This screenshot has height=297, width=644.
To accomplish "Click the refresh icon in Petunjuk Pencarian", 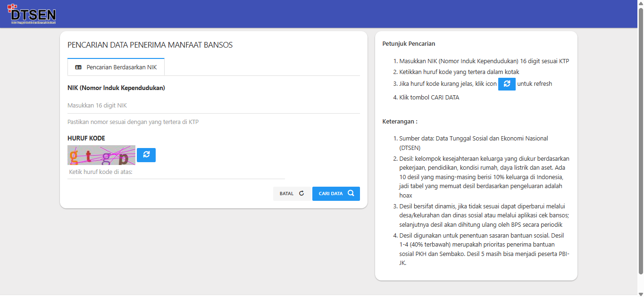I will 507,83.
